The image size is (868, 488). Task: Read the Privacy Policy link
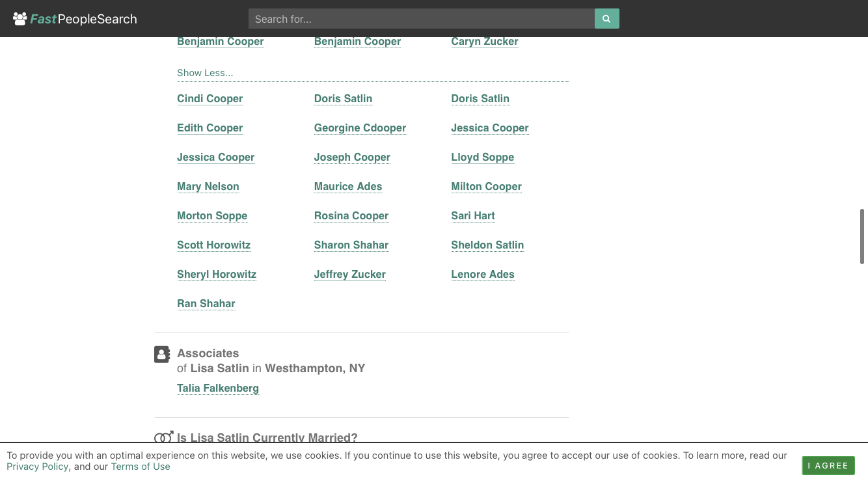37,467
